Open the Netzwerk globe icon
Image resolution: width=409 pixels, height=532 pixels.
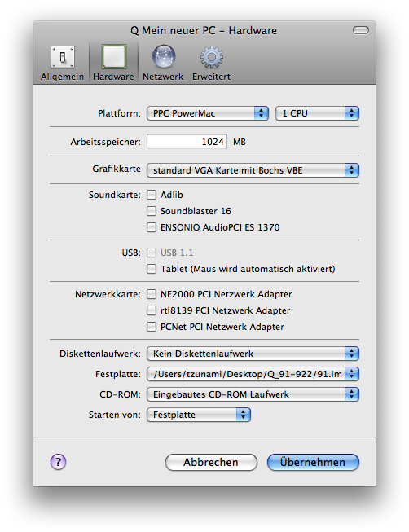coord(164,57)
